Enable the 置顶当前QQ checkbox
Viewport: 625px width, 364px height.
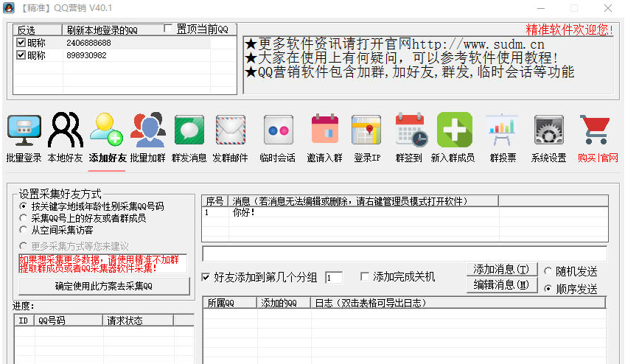[x=169, y=29]
